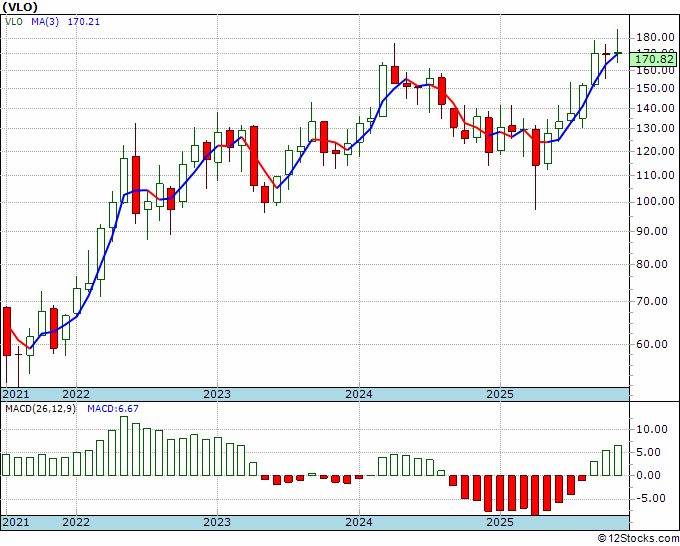Click 2023 on the price chart timeline

pos(217,394)
